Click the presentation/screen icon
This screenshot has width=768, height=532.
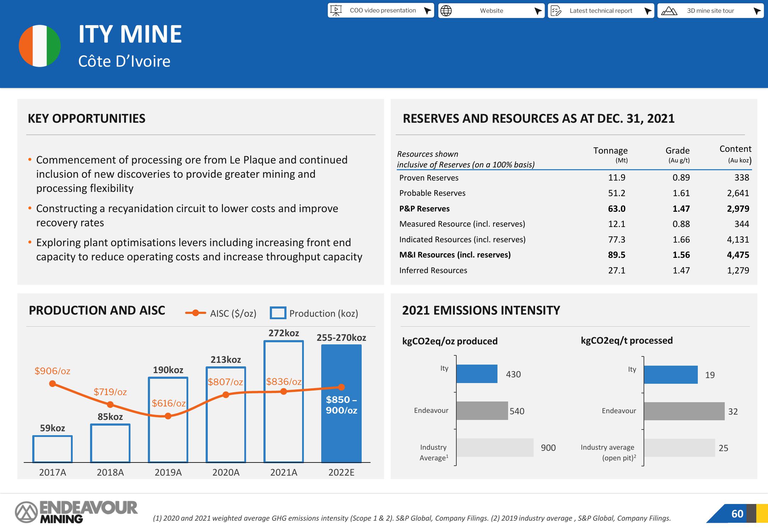(x=340, y=9)
